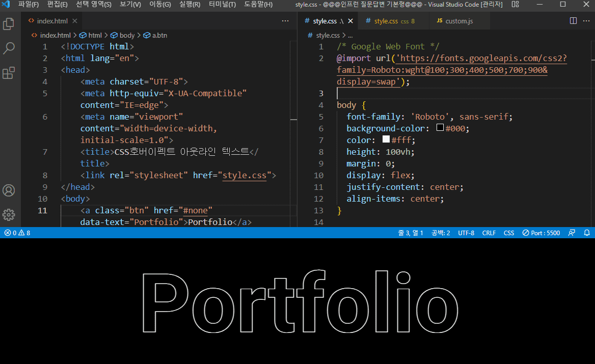Open the feedback icon in status bar

pos(572,233)
